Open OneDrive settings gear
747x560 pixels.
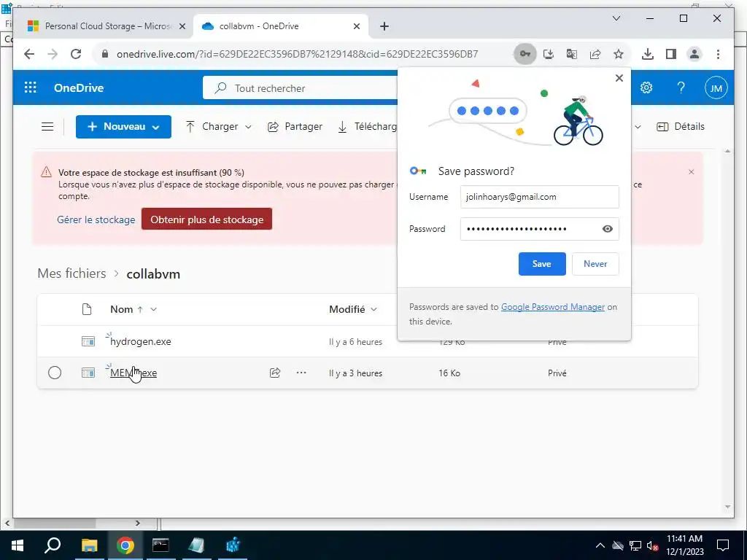coord(646,87)
